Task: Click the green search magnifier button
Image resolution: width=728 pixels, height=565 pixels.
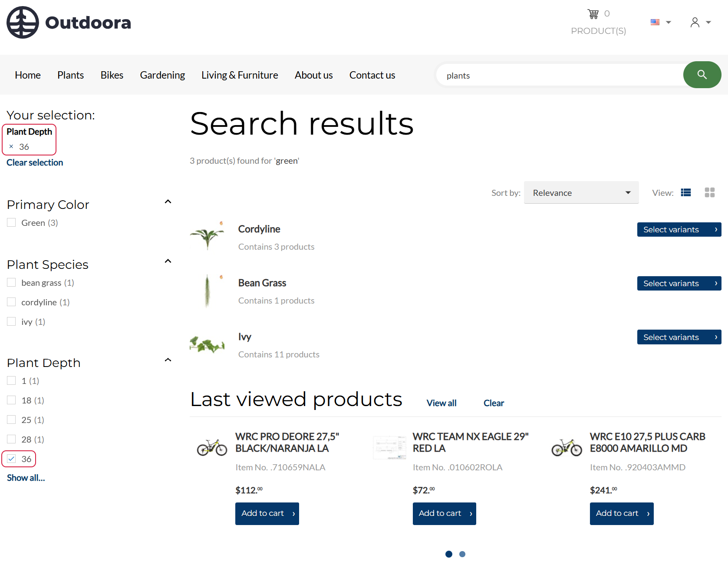Action: click(702, 75)
